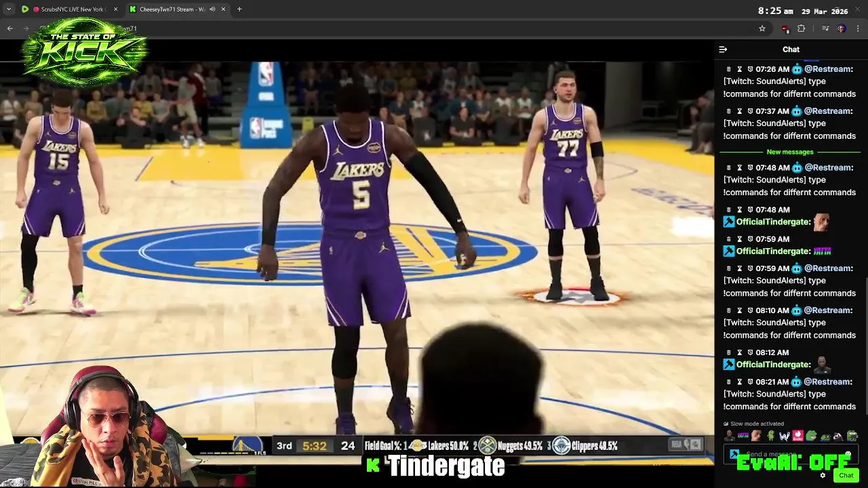The height and width of the screenshot is (488, 868).
Task: Open the Extensions puzzle-piece menu
Action: click(x=802, y=28)
